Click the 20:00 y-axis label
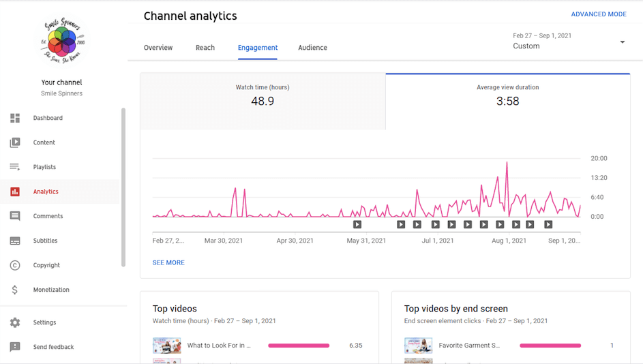Viewport: 643px width, 364px height. click(599, 158)
